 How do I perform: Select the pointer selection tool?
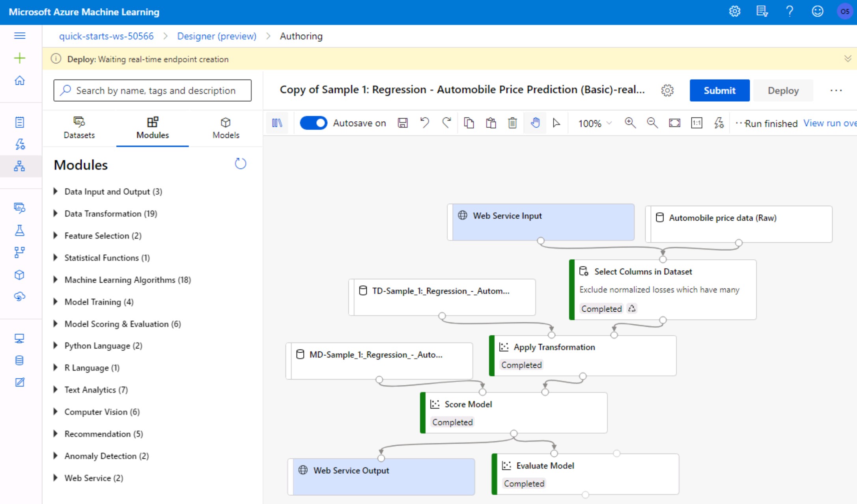(556, 123)
